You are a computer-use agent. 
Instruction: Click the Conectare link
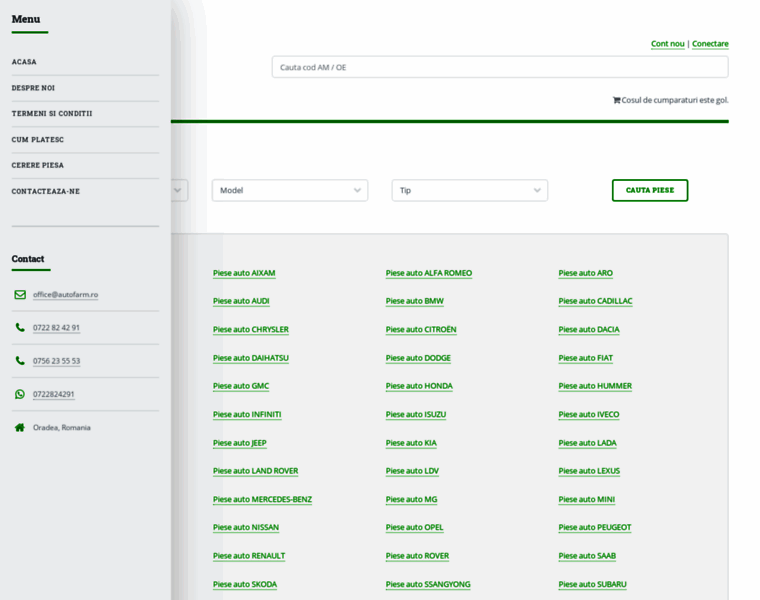[x=710, y=44]
